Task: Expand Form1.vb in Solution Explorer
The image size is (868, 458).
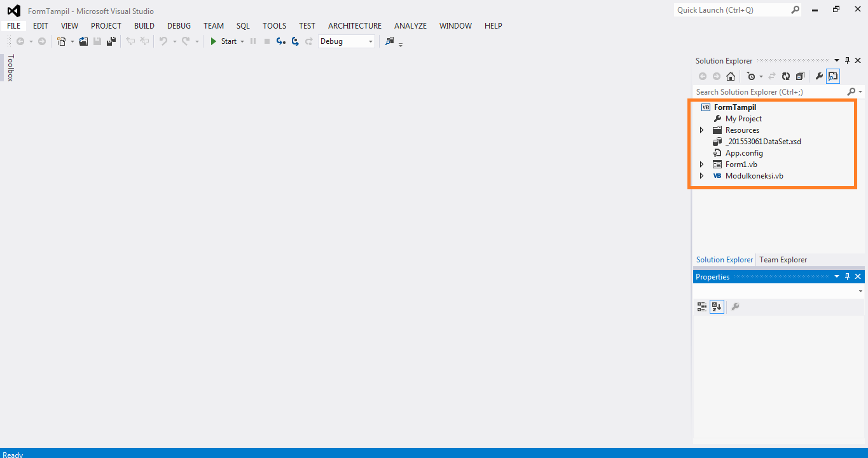Action: tap(702, 164)
